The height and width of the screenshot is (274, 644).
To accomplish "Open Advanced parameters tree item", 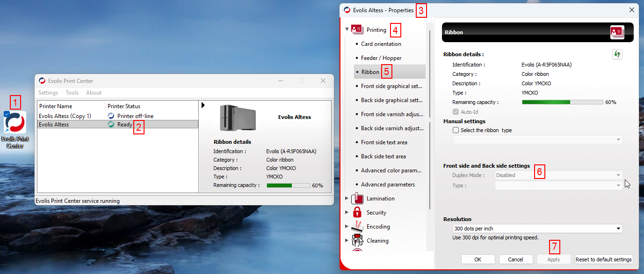I will 388,185.
